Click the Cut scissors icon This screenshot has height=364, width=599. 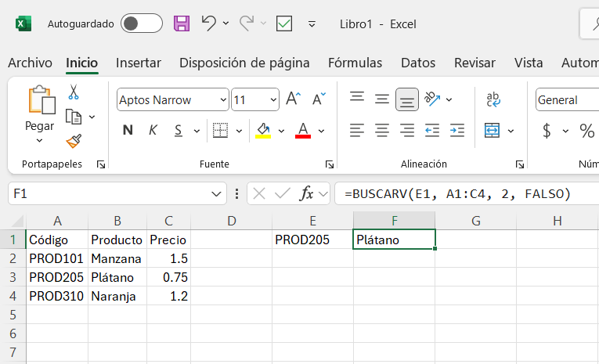click(x=74, y=92)
